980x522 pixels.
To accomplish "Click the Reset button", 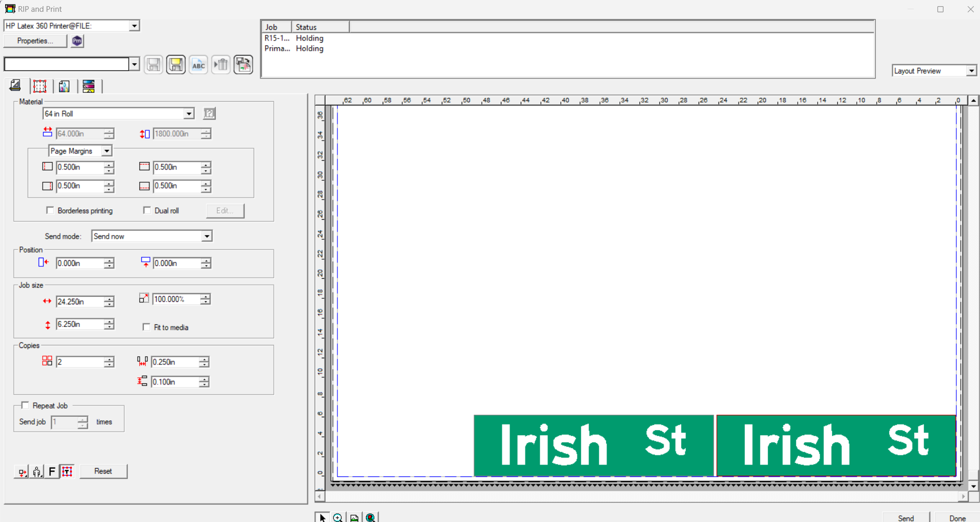I will pos(103,472).
